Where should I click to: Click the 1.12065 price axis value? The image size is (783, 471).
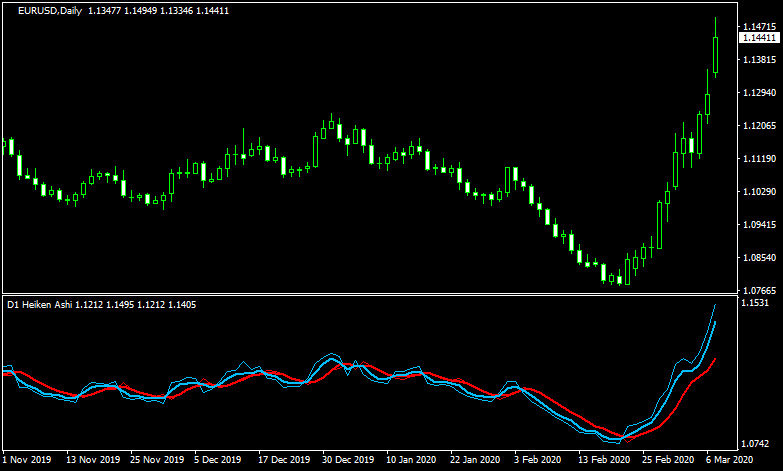tap(758, 126)
